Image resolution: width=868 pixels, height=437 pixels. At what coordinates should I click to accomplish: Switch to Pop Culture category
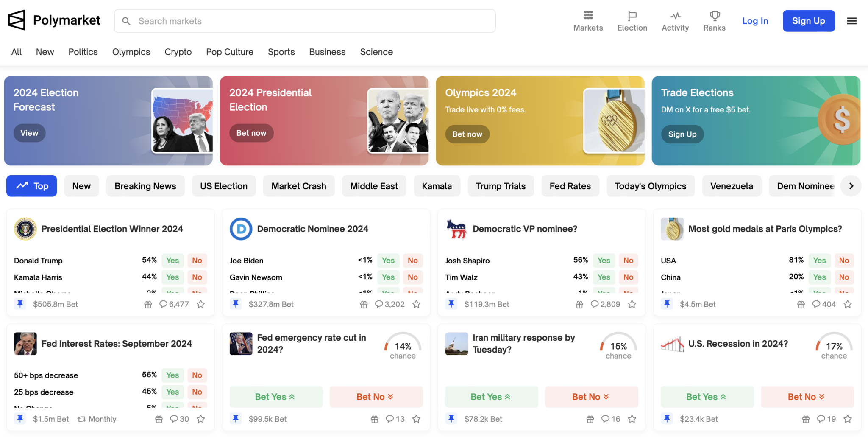(230, 52)
